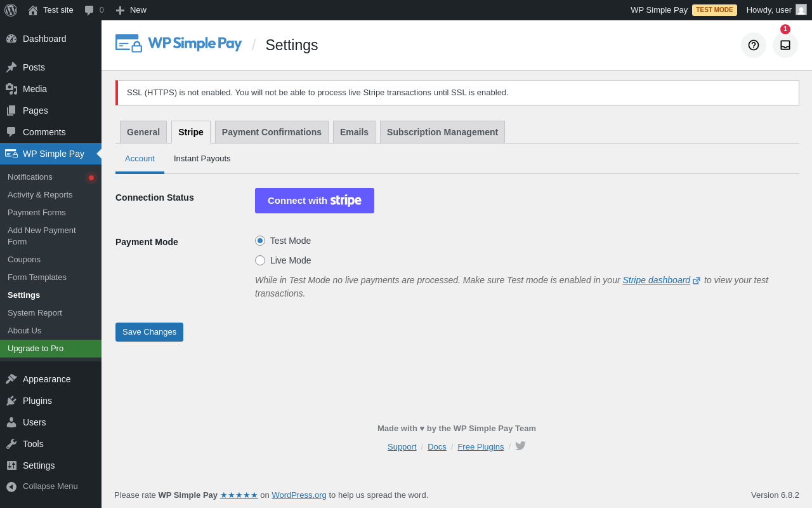Open the help question mark icon

[754, 45]
